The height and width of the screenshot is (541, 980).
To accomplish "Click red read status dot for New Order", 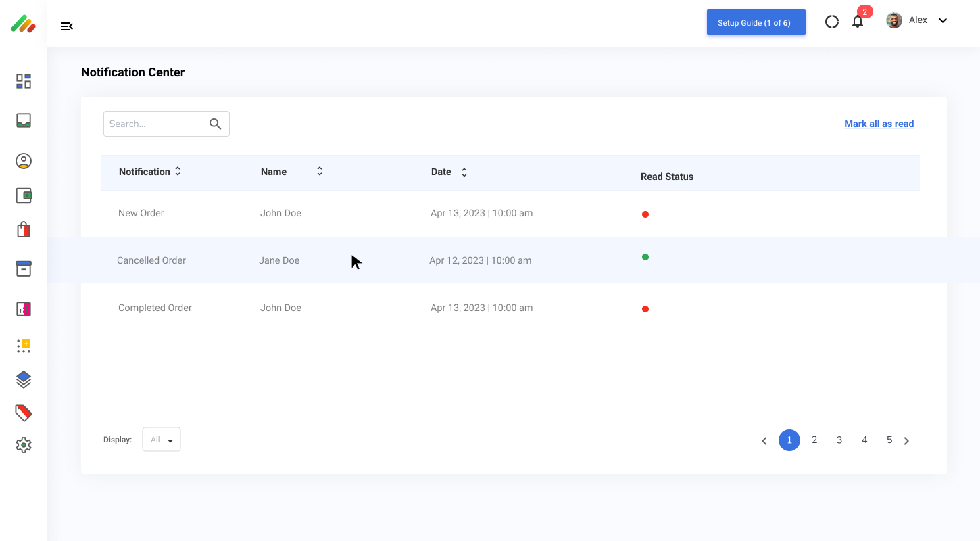I will 645,214.
